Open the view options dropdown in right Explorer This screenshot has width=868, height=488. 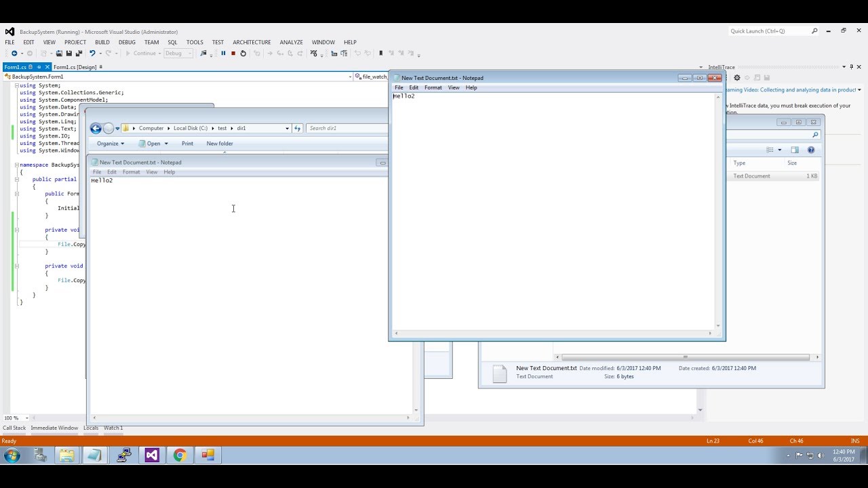[780, 150]
